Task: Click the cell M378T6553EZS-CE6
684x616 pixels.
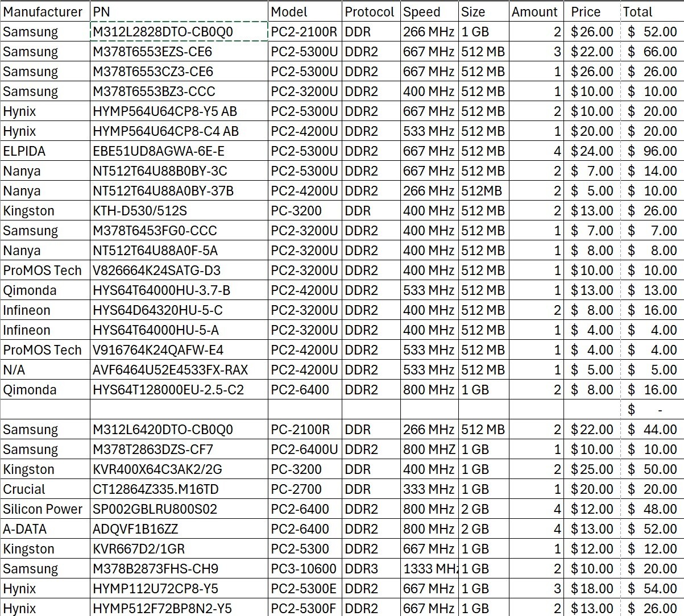Action: [179, 52]
